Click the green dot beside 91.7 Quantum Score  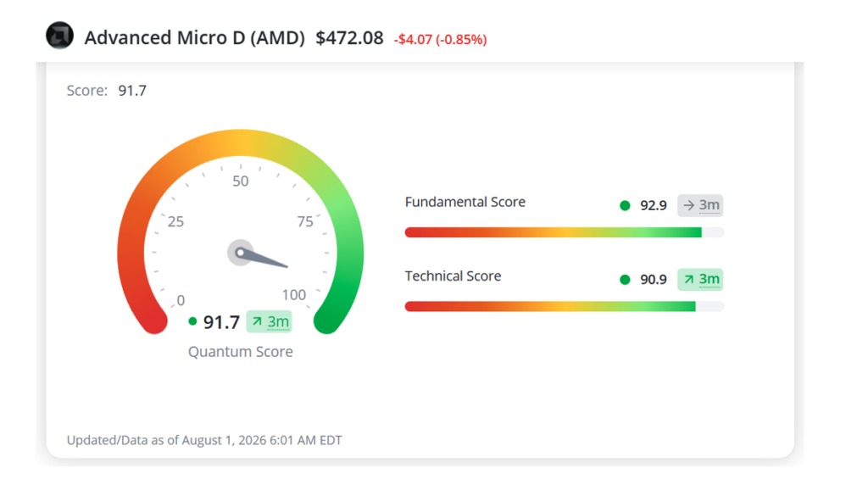point(192,321)
